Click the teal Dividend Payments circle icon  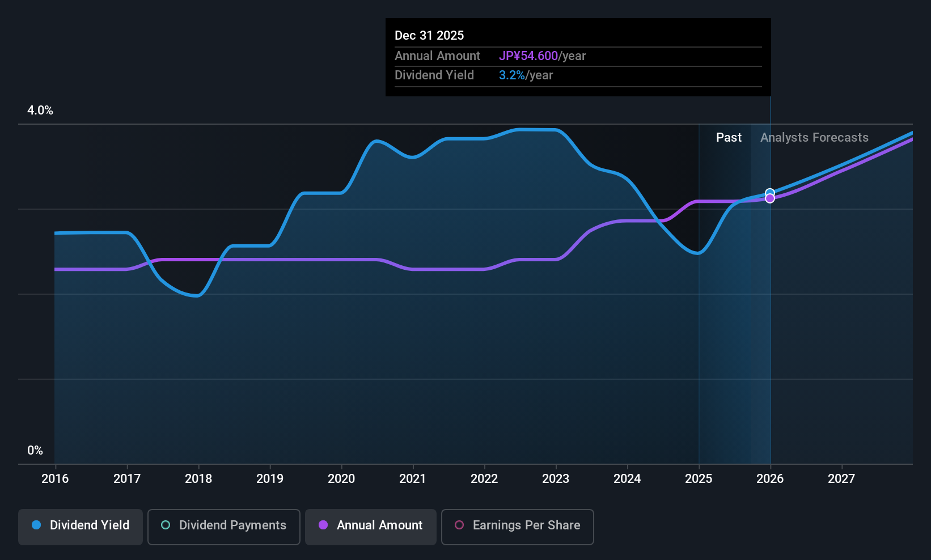click(166, 525)
